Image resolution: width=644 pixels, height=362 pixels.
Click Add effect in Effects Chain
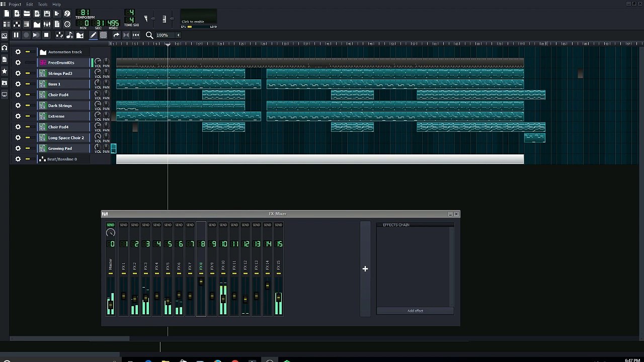pos(415,311)
